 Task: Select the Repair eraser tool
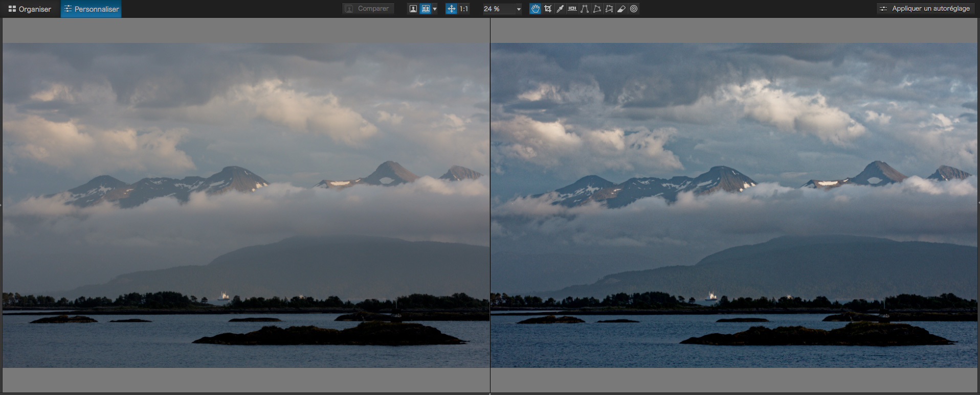pyautogui.click(x=621, y=9)
